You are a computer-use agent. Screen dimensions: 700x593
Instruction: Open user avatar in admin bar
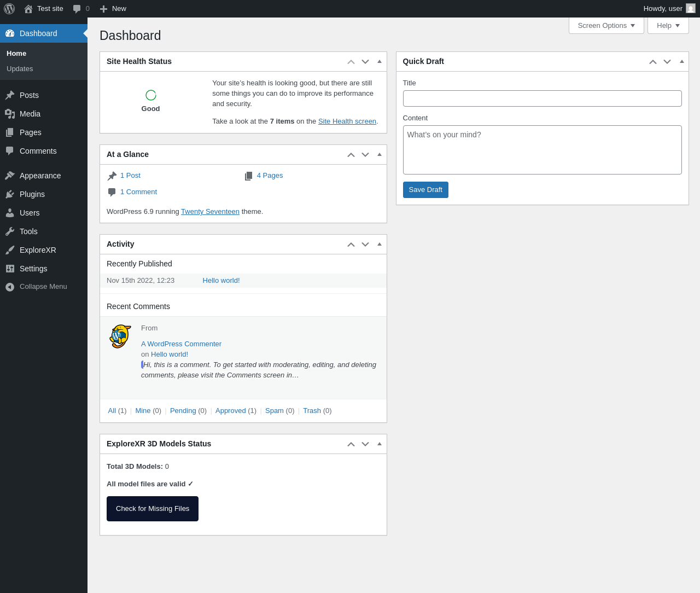(691, 8)
